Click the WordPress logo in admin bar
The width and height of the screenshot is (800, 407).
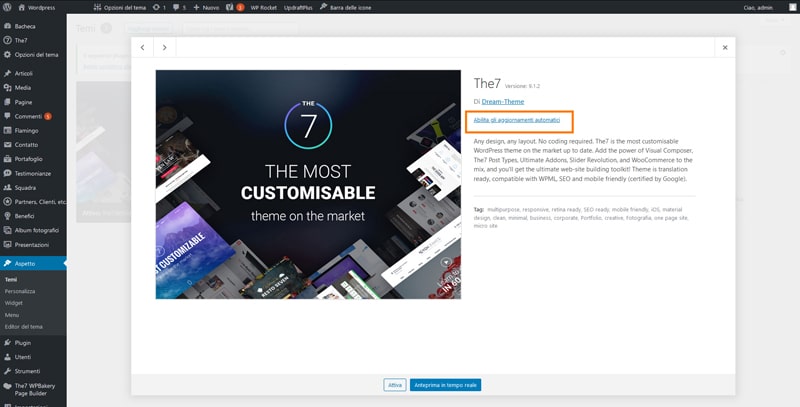[x=7, y=7]
